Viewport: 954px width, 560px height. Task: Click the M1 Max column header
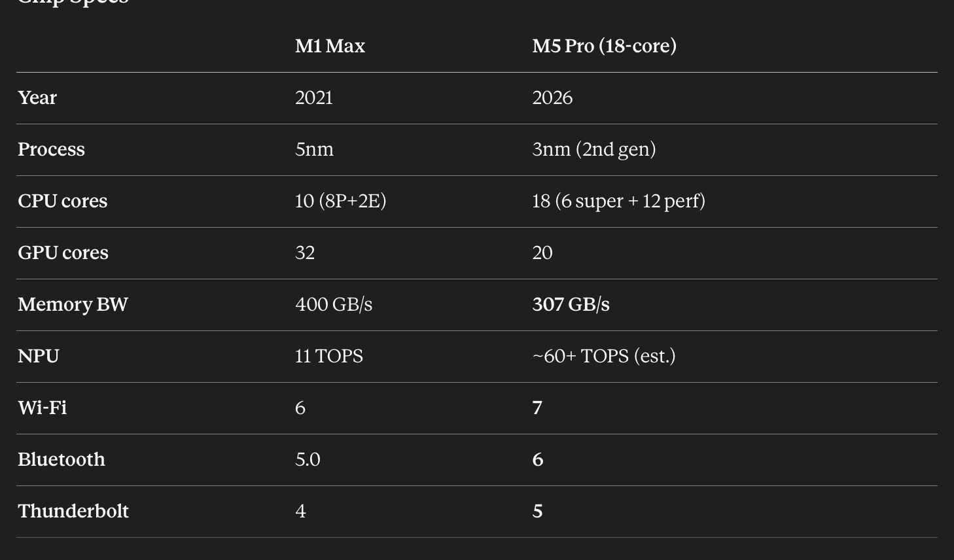click(x=330, y=46)
